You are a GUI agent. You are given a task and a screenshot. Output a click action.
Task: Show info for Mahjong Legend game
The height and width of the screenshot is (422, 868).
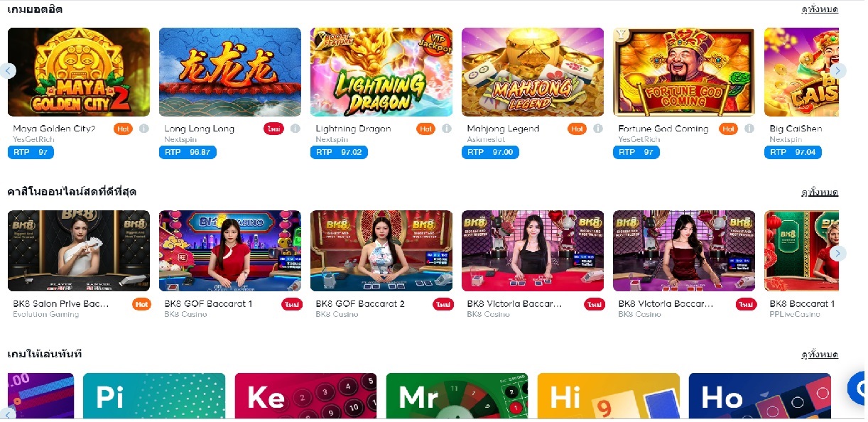pyautogui.click(x=597, y=129)
